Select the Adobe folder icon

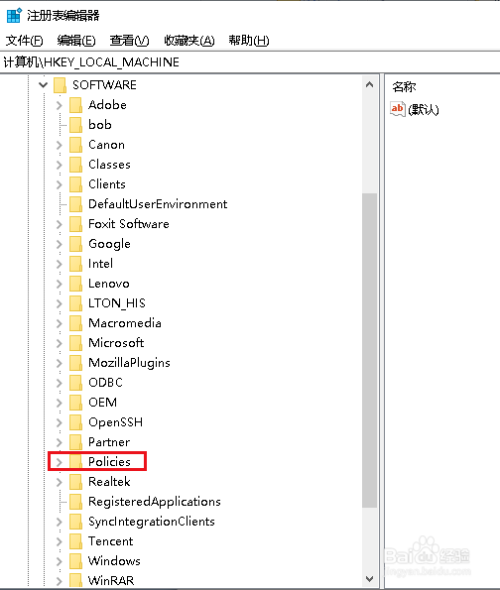[76, 105]
